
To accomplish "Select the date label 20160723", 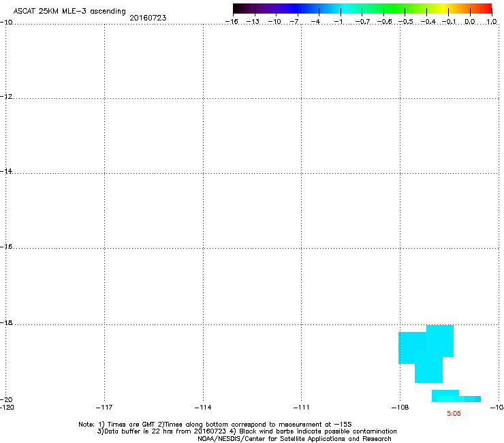I will click(x=148, y=18).
